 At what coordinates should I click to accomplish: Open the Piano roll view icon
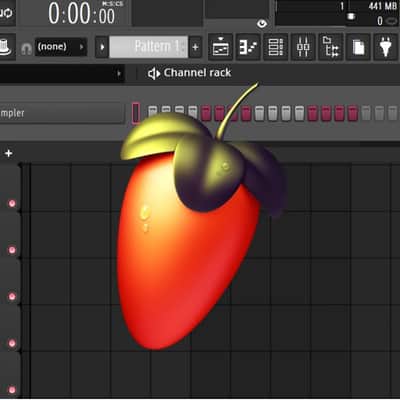coord(248,47)
